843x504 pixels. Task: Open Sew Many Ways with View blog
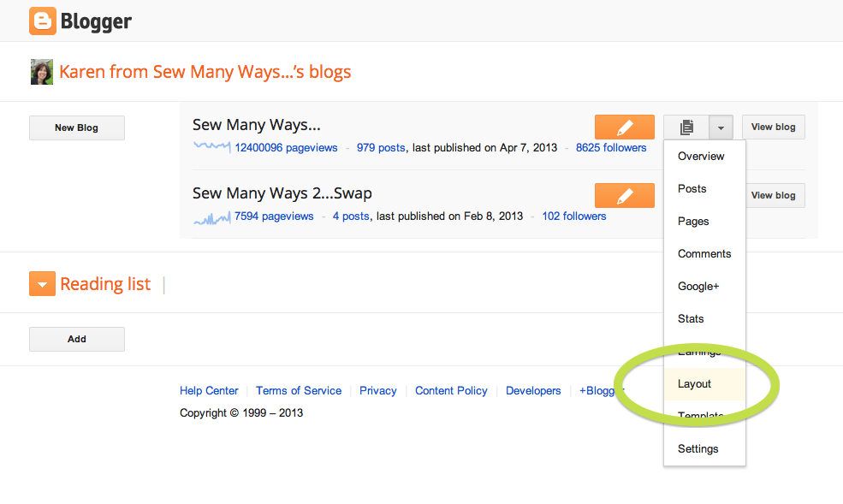point(773,127)
